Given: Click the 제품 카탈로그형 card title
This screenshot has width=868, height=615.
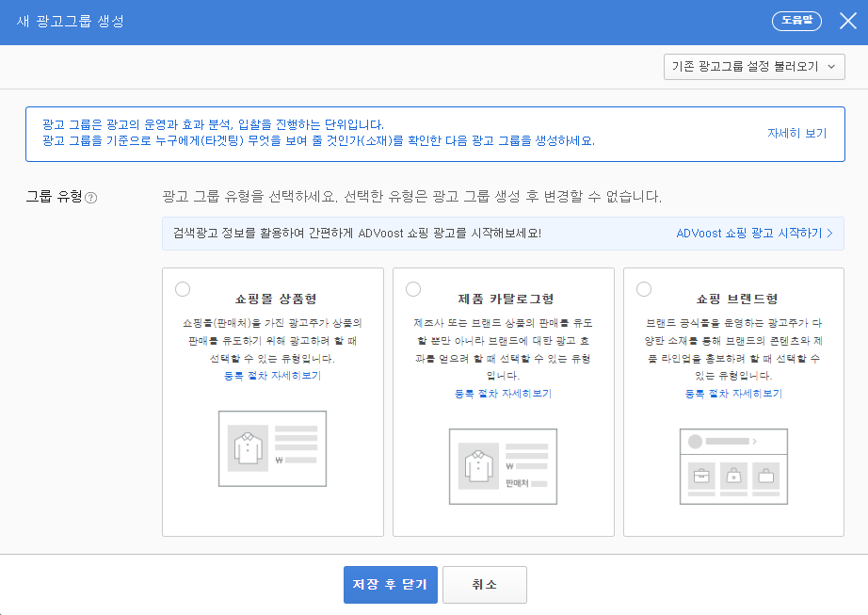Looking at the screenshot, I should [x=506, y=299].
